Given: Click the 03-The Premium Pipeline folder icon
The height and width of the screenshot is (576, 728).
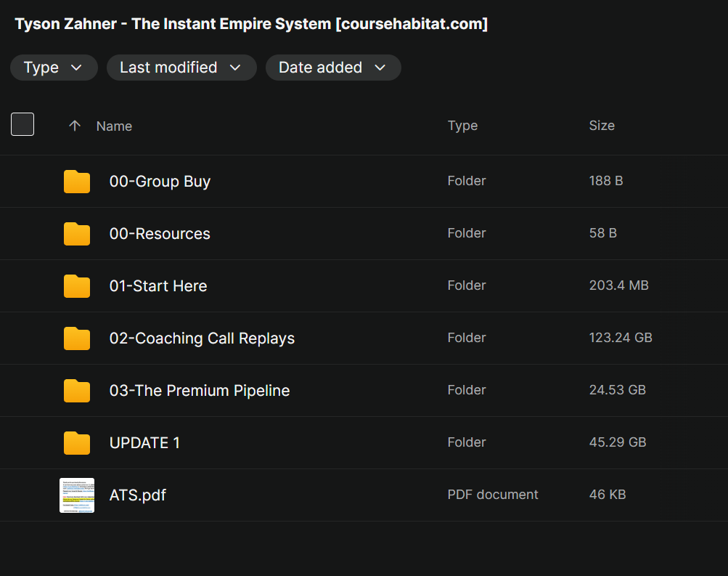Looking at the screenshot, I should tap(77, 391).
